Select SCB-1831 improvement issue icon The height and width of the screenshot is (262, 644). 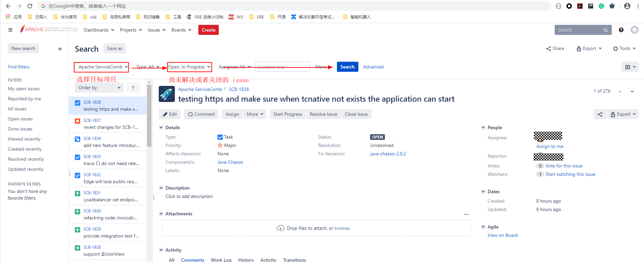(78, 194)
